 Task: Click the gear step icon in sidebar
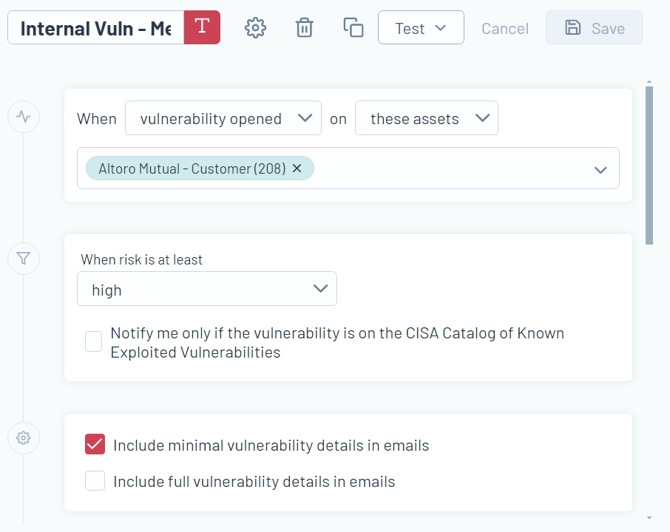(x=24, y=438)
